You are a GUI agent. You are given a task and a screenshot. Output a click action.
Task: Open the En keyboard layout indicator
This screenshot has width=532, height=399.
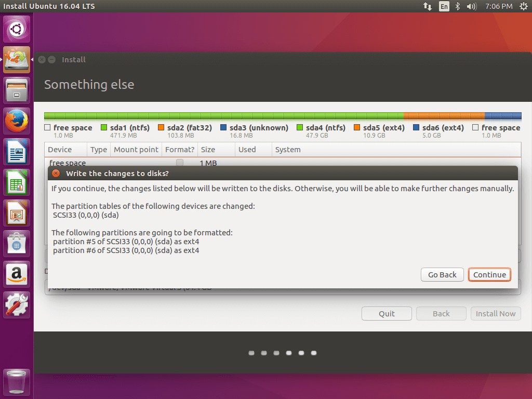[444, 6]
